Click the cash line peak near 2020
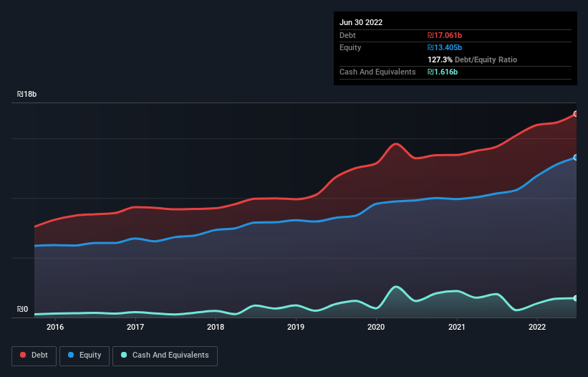 [396, 287]
